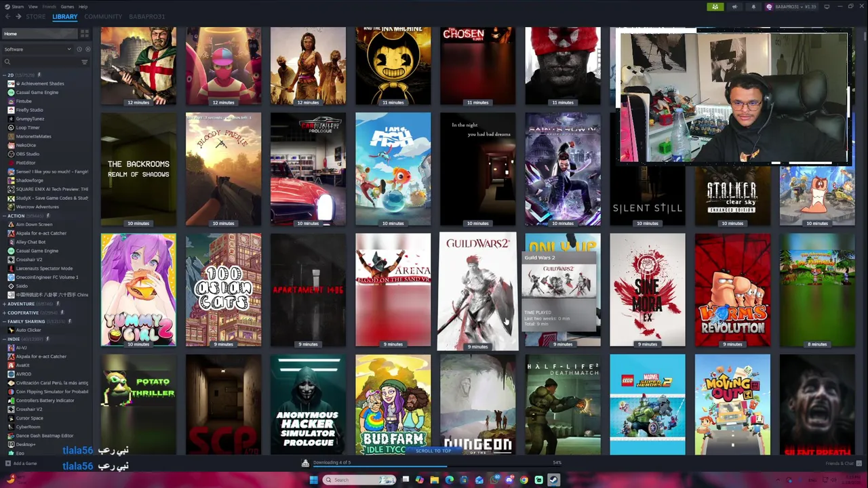Click the library search field
The height and width of the screenshot is (488, 868).
pyautogui.click(x=41, y=62)
